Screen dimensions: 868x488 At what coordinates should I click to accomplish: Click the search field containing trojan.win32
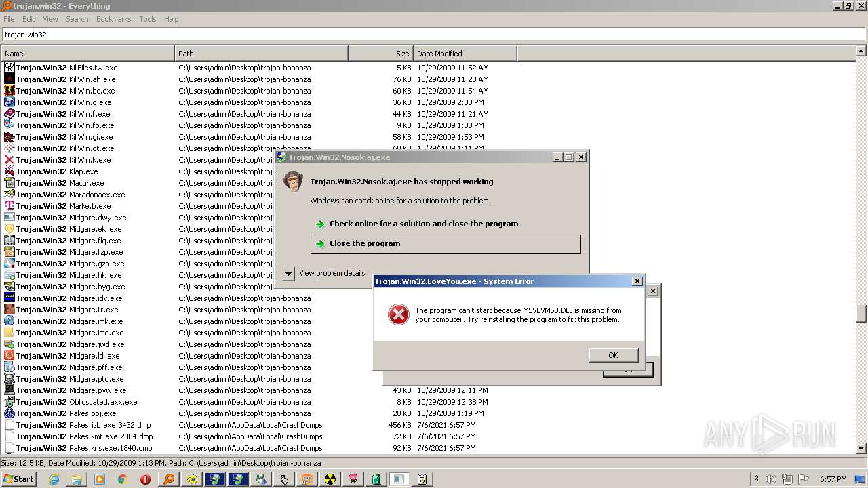click(434, 34)
